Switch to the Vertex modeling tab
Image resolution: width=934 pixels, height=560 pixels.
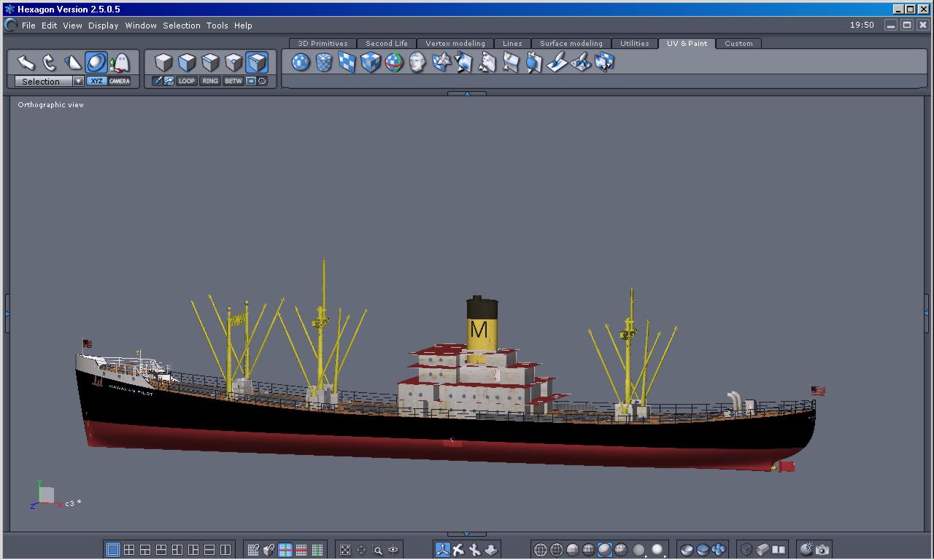point(455,44)
